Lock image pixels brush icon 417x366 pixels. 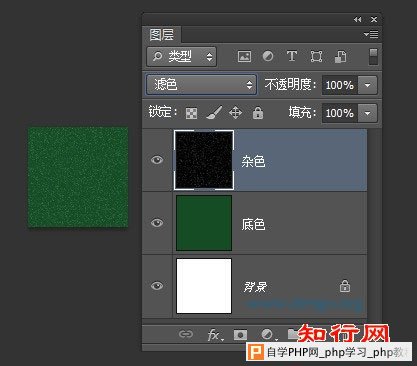[x=214, y=113]
